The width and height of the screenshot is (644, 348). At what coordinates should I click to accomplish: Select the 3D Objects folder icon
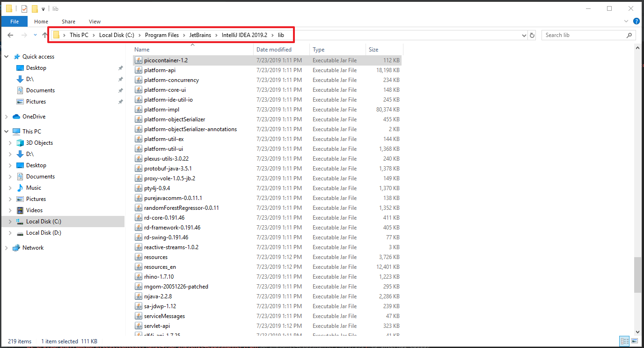pyautogui.click(x=20, y=143)
